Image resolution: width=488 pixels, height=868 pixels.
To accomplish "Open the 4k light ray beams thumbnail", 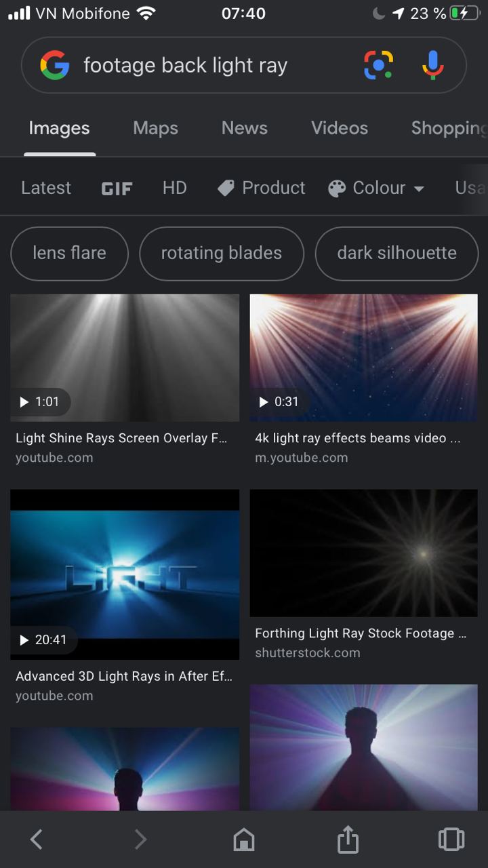I will click(x=364, y=357).
